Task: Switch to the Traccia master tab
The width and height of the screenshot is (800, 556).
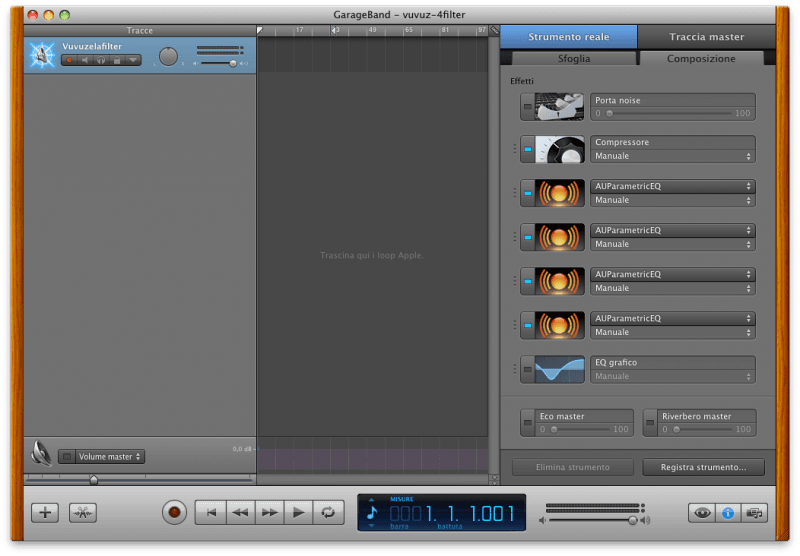Action: point(706,37)
